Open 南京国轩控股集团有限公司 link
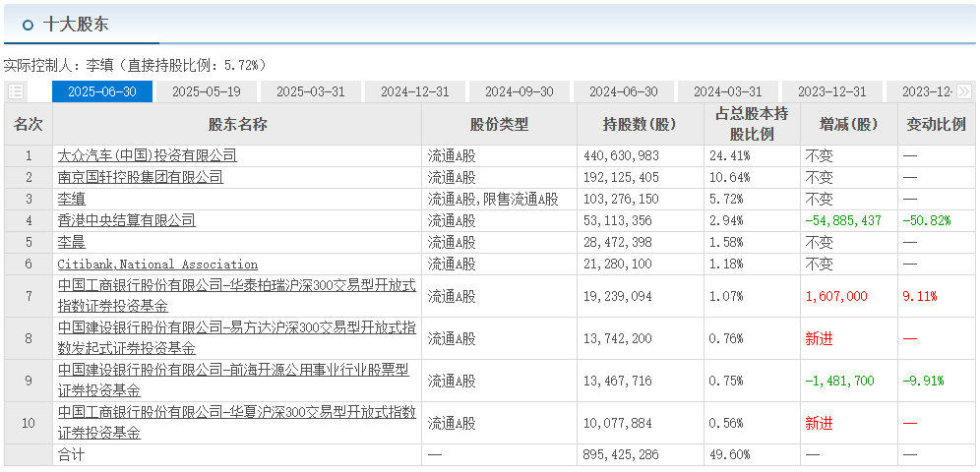Screen dimensions: 980x472 pos(140,177)
